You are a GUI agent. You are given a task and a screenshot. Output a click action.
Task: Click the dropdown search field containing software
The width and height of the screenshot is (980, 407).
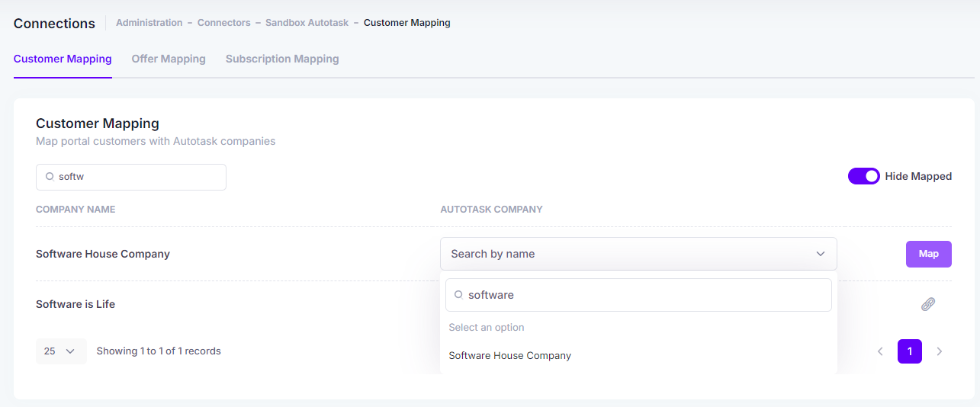coord(638,295)
